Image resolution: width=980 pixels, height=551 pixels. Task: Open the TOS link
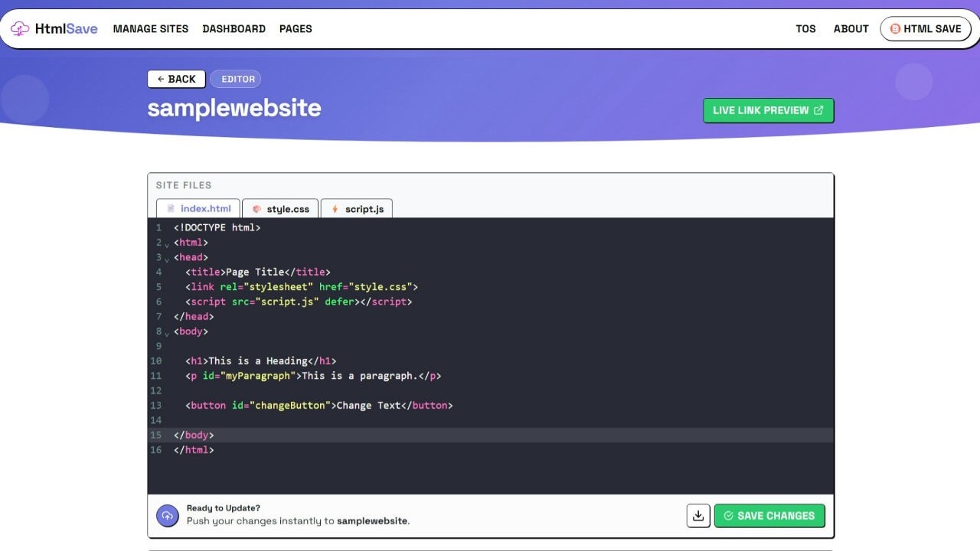tap(805, 29)
